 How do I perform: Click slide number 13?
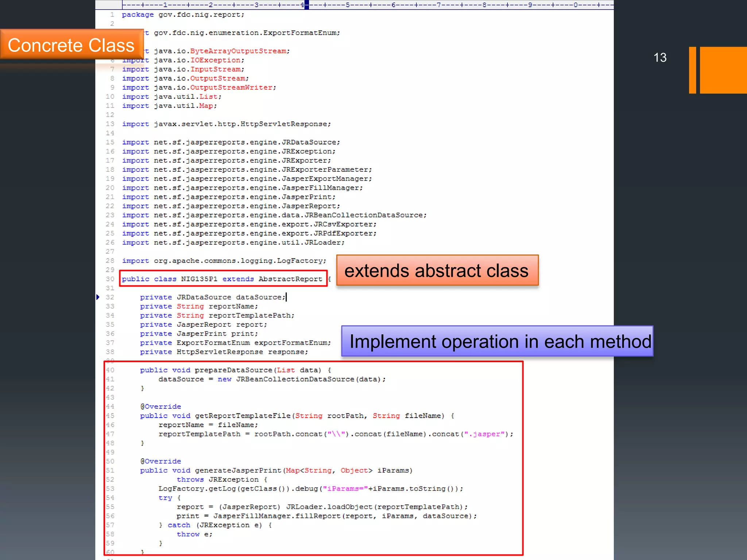[x=659, y=58]
